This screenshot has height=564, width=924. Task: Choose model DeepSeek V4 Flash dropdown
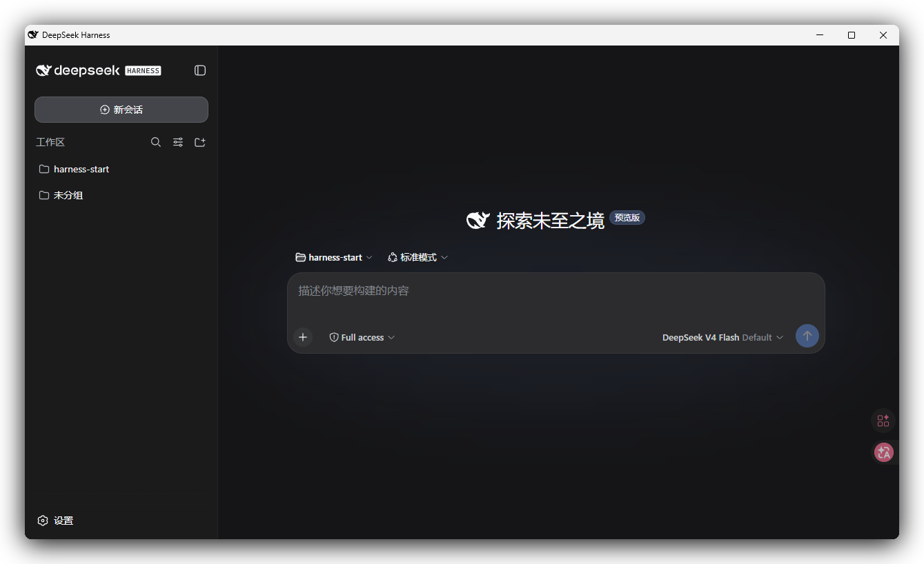[x=723, y=337]
